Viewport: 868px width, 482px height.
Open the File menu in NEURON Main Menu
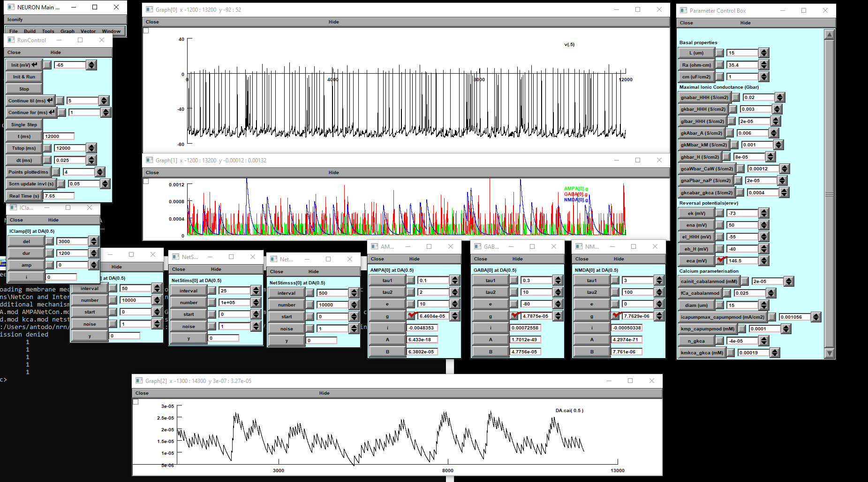tap(13, 31)
